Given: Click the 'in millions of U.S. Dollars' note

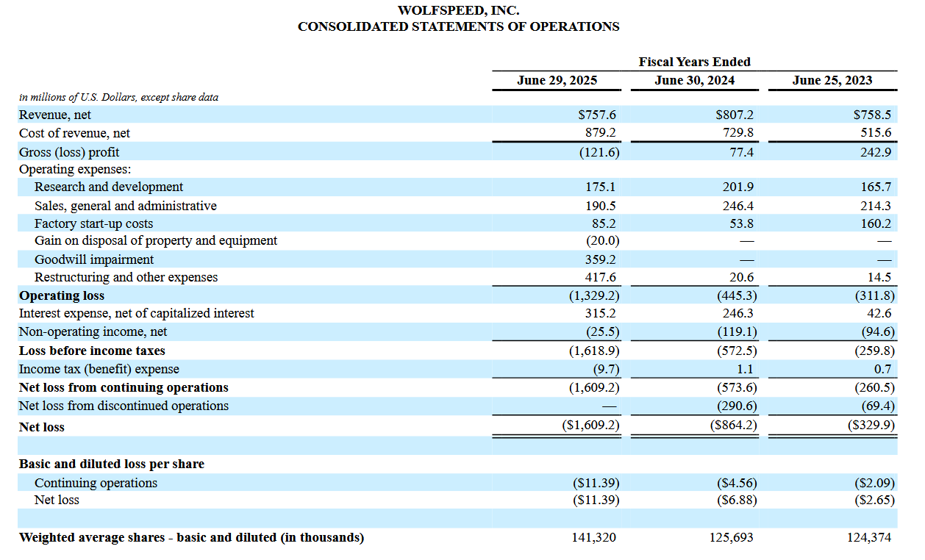Looking at the screenshot, I should click(x=118, y=97).
